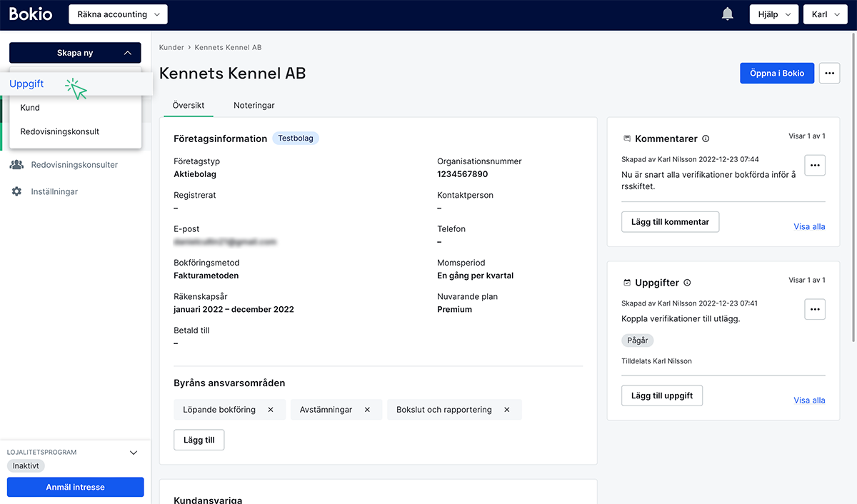
Task: Collapse the Lojalitetsprogram section
Action: pos(133,452)
